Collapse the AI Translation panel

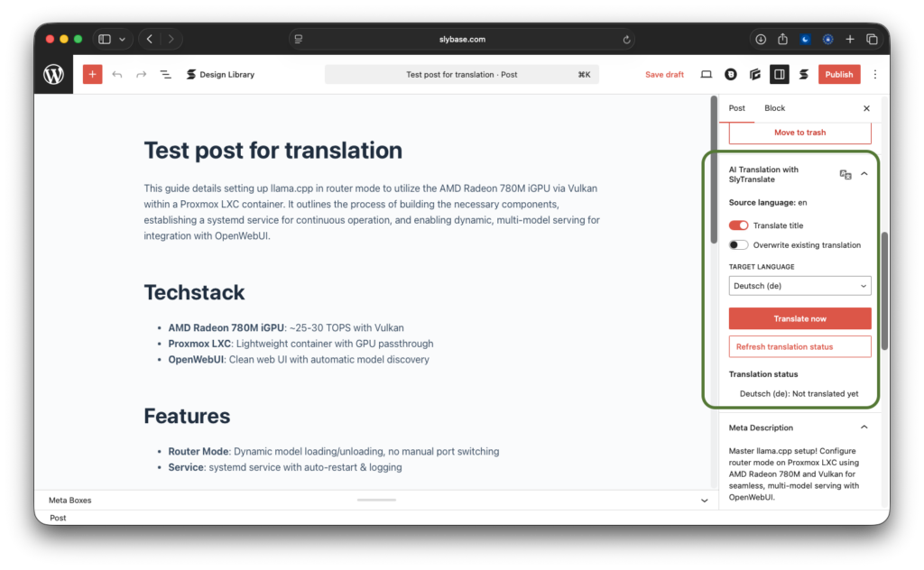click(x=864, y=173)
